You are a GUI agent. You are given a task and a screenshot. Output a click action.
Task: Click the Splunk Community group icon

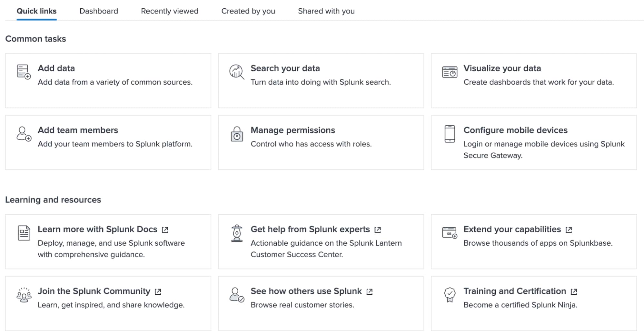(x=24, y=295)
